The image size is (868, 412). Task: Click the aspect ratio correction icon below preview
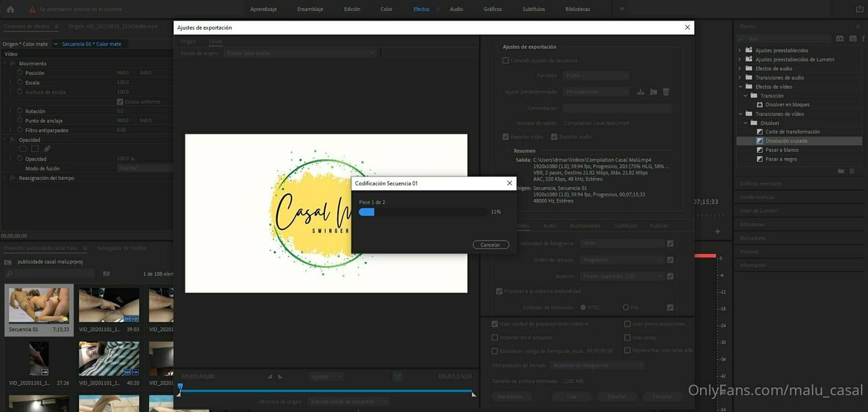(x=397, y=376)
